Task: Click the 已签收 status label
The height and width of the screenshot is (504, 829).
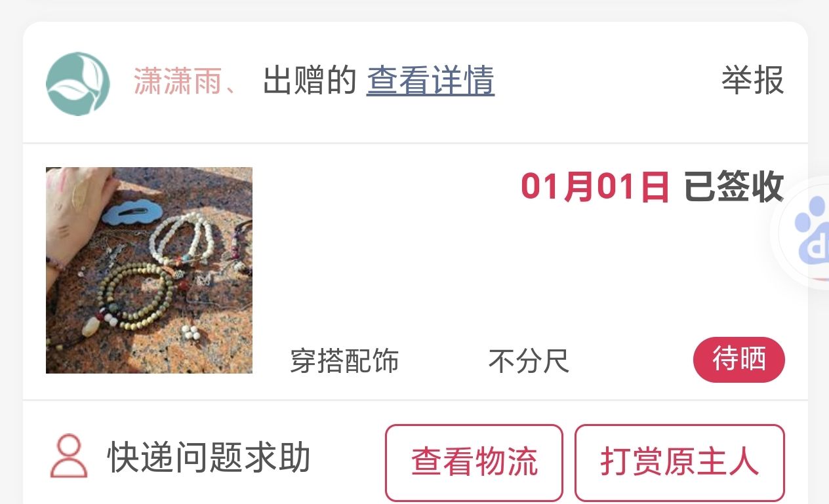Action: 735,187
